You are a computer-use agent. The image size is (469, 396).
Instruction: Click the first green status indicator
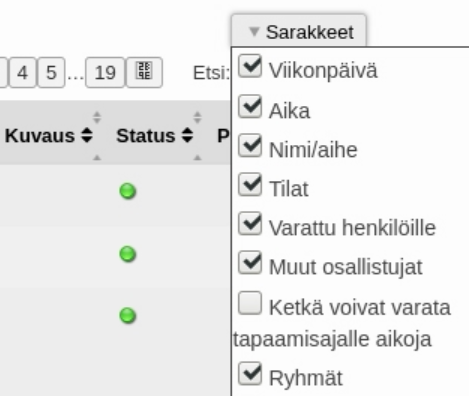click(128, 191)
